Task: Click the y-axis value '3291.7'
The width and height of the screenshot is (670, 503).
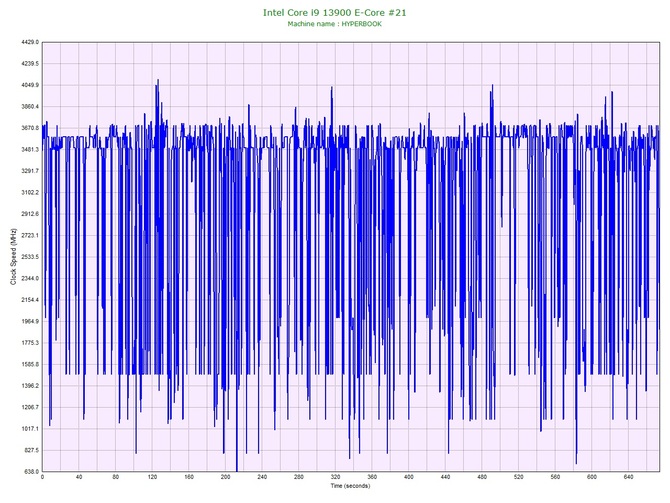Action: 30,171
